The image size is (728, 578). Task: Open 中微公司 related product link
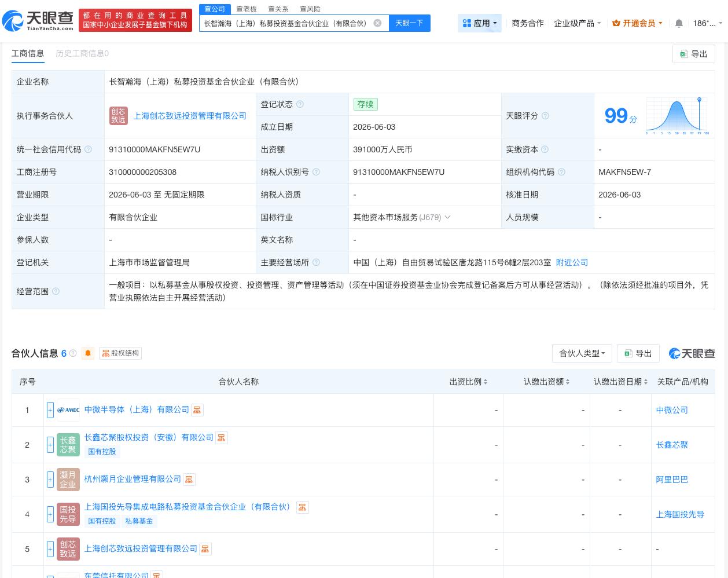click(672, 410)
